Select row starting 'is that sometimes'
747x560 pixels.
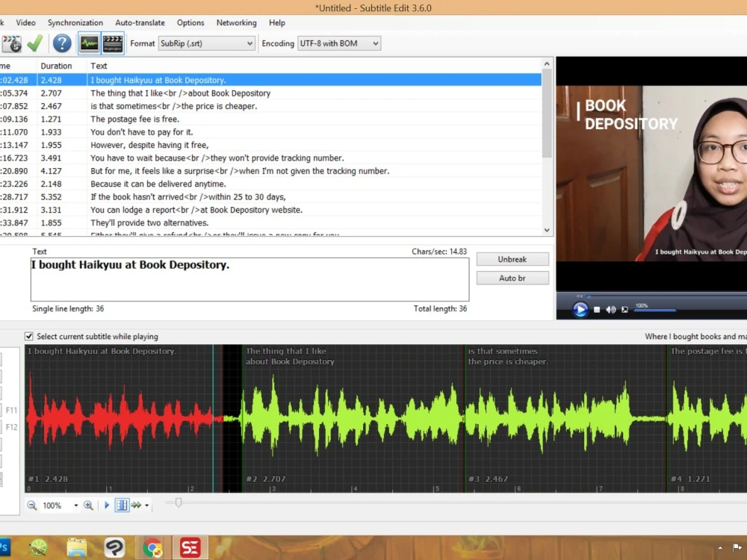[x=270, y=106]
